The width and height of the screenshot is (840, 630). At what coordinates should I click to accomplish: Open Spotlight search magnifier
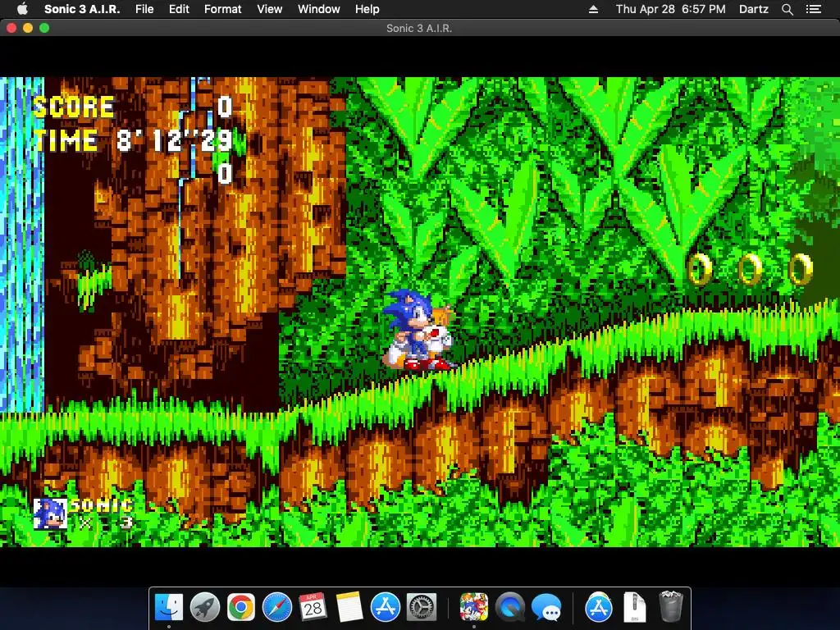click(787, 9)
